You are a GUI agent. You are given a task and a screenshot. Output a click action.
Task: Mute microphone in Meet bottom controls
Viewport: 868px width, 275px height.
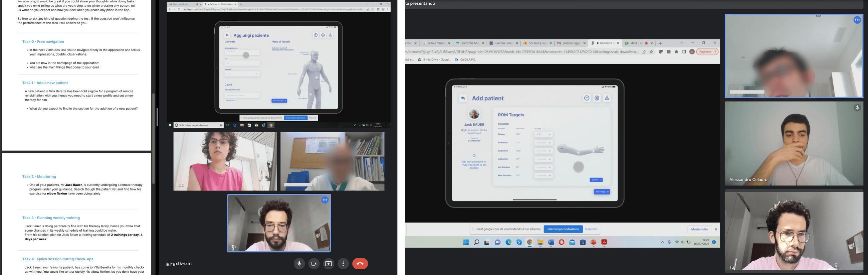click(299, 264)
